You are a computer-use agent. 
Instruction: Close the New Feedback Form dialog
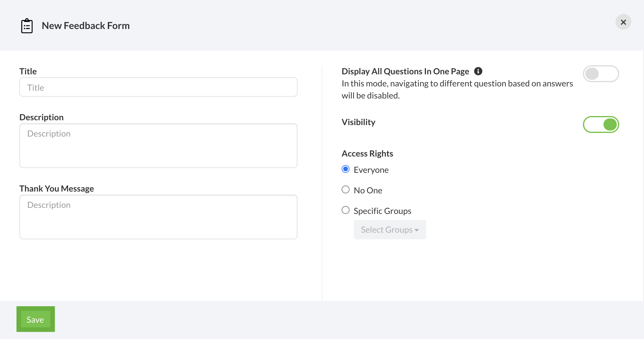623,22
